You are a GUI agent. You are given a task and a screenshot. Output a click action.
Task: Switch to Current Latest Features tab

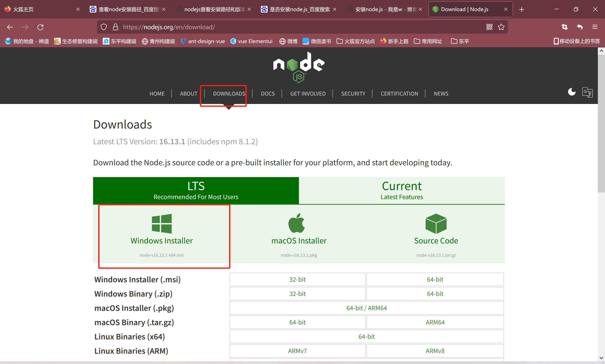(x=401, y=190)
